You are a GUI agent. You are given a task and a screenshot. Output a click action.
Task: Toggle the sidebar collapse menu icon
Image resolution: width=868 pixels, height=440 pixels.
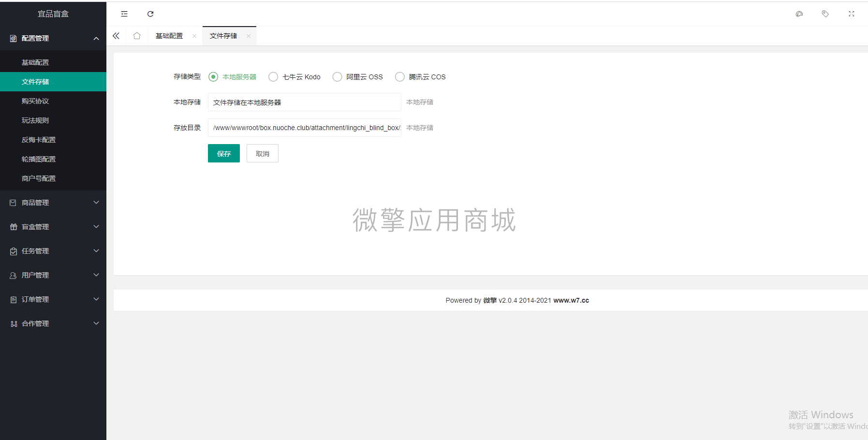(x=124, y=14)
